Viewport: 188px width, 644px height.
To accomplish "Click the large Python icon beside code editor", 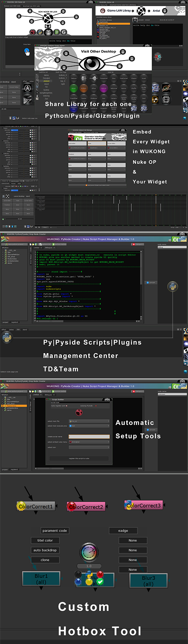I will pos(172,287).
